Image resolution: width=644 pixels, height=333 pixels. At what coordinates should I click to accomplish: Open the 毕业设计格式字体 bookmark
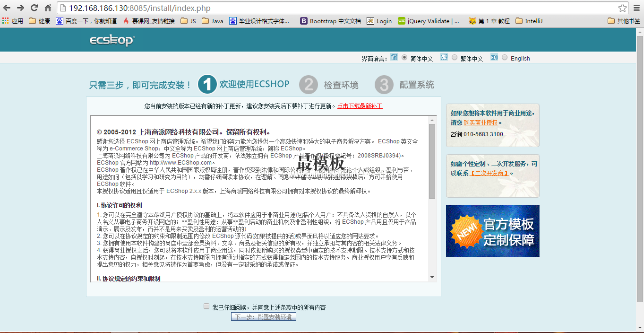tap(259, 21)
